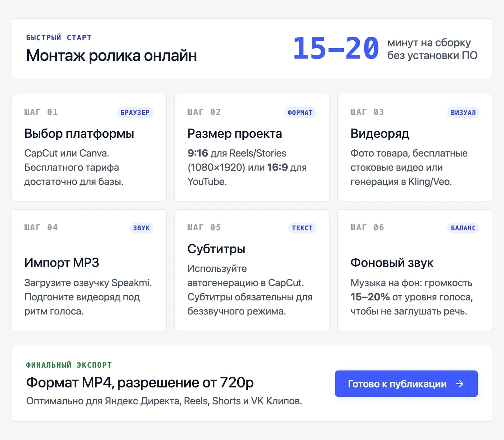Select the "ТЕКСТ" tag badge
504x440 pixels.
click(302, 228)
